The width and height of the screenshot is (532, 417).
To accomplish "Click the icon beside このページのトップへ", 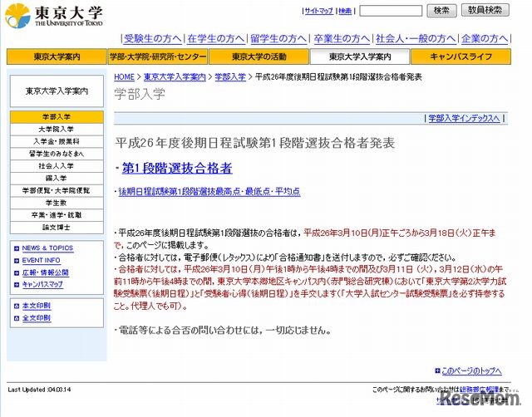I will coord(437,370).
